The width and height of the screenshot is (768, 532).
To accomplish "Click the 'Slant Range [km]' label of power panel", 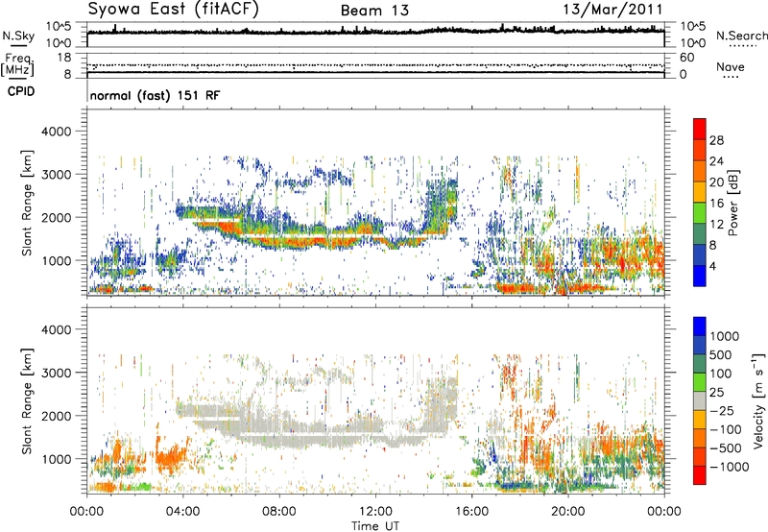I will click(x=27, y=203).
